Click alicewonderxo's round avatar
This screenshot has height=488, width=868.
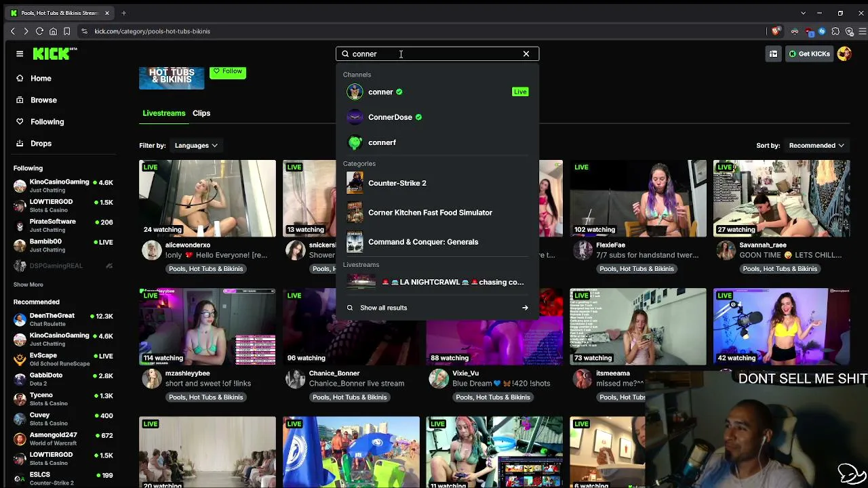[151, 250]
